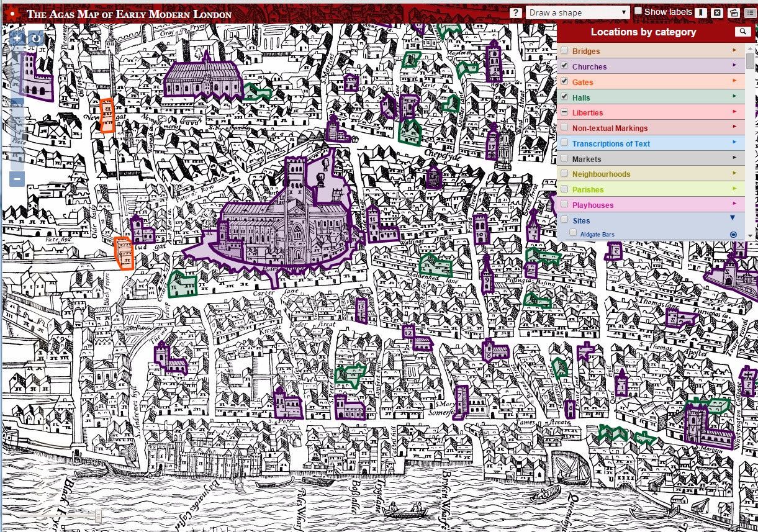Toggle the locations list panel icon
This screenshot has width=758, height=532.
(751, 12)
